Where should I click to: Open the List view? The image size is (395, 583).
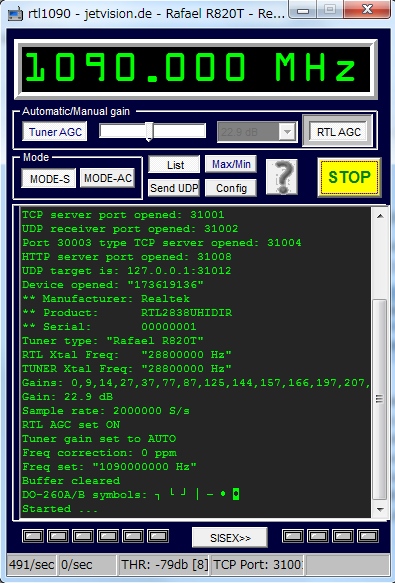point(174,164)
